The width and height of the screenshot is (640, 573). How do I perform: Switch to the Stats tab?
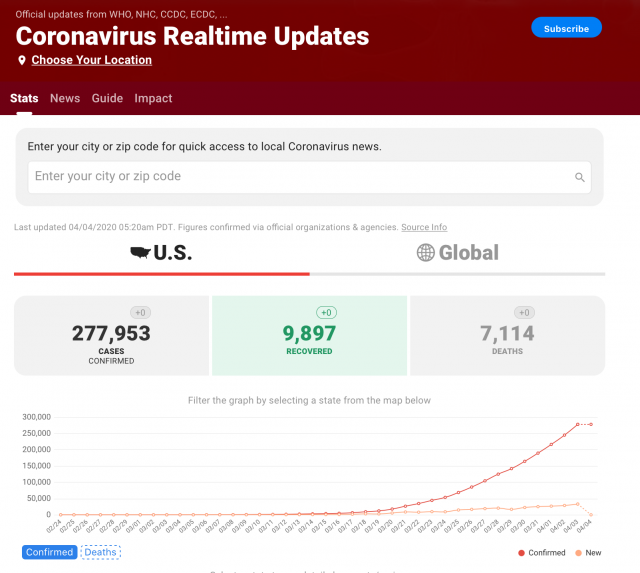[x=24, y=98]
